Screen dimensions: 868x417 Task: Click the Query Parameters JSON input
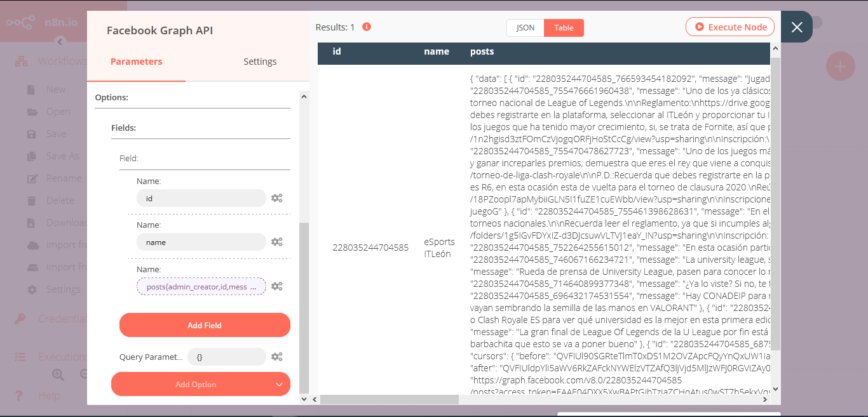pyautogui.click(x=227, y=357)
